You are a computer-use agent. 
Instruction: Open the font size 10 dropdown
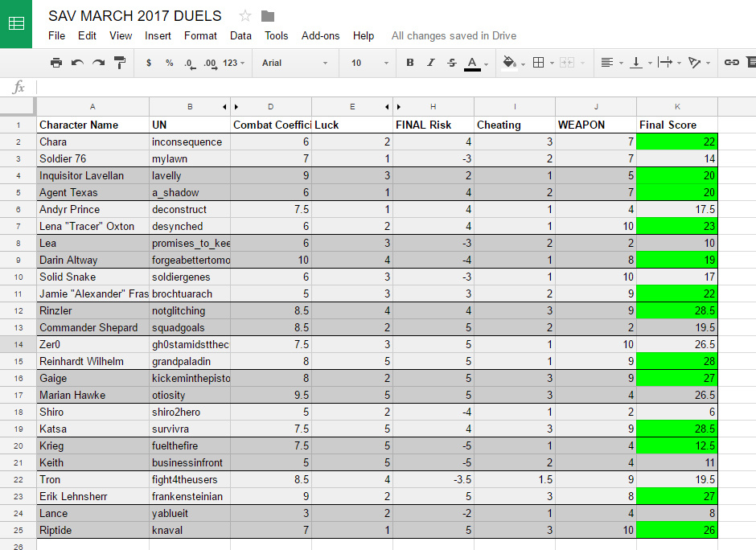(370, 63)
